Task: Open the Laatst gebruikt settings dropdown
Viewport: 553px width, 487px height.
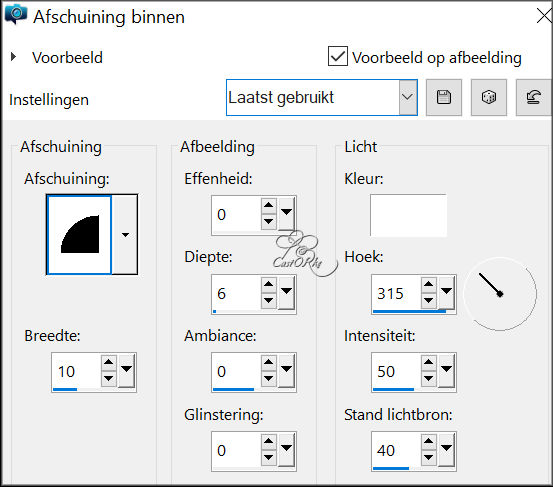Action: pyautogui.click(x=408, y=97)
